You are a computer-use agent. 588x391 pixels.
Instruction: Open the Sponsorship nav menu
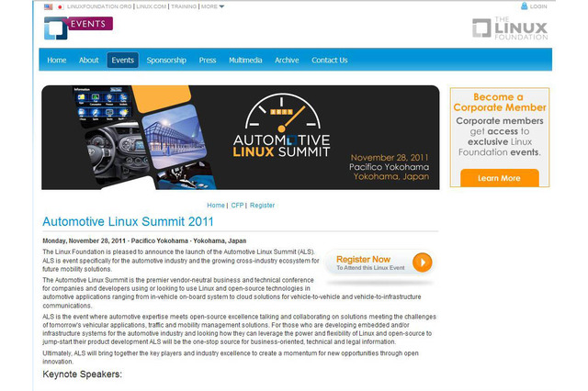[166, 60]
